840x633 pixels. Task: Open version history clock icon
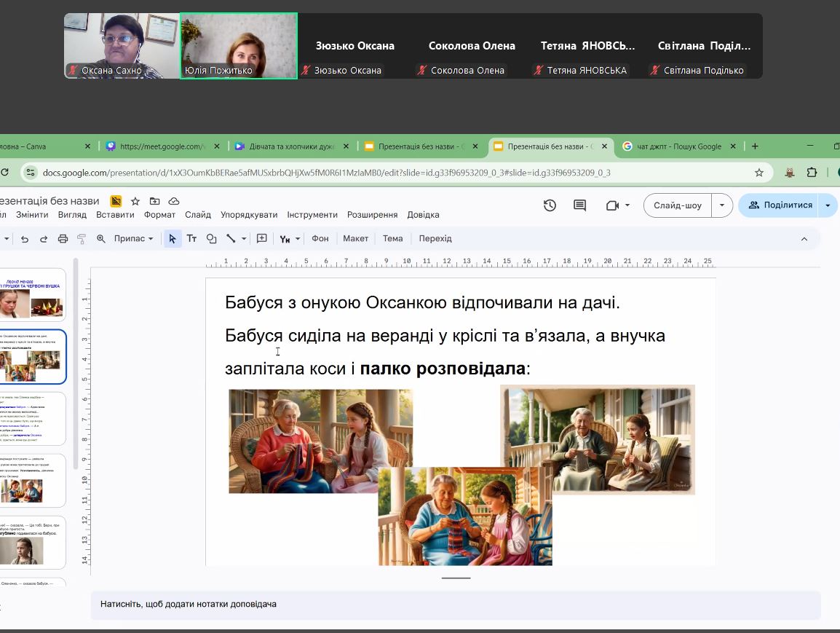[550, 205]
